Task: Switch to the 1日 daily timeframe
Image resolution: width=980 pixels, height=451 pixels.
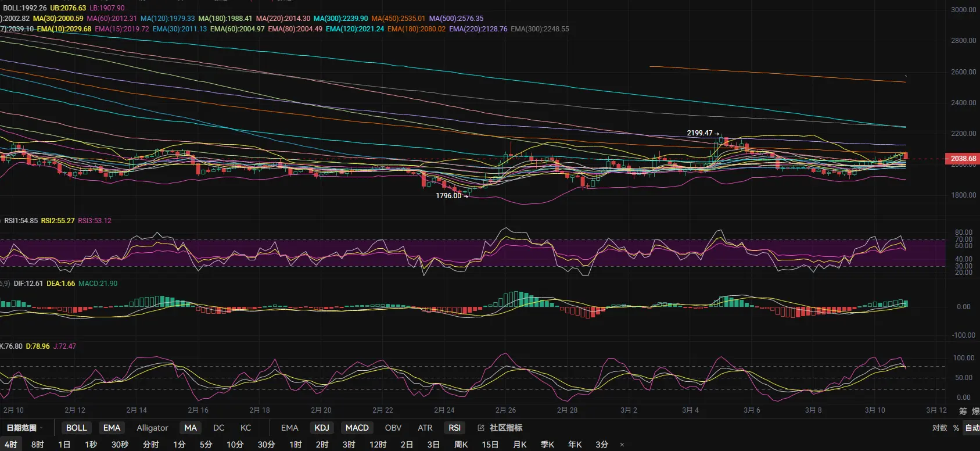Action: pos(64,445)
